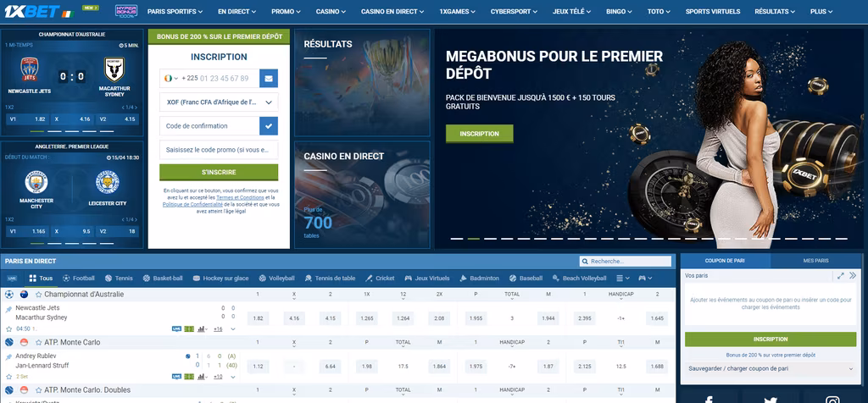
Task: Star the Rublev vs Struff 2 Set match
Action: pos(8,376)
